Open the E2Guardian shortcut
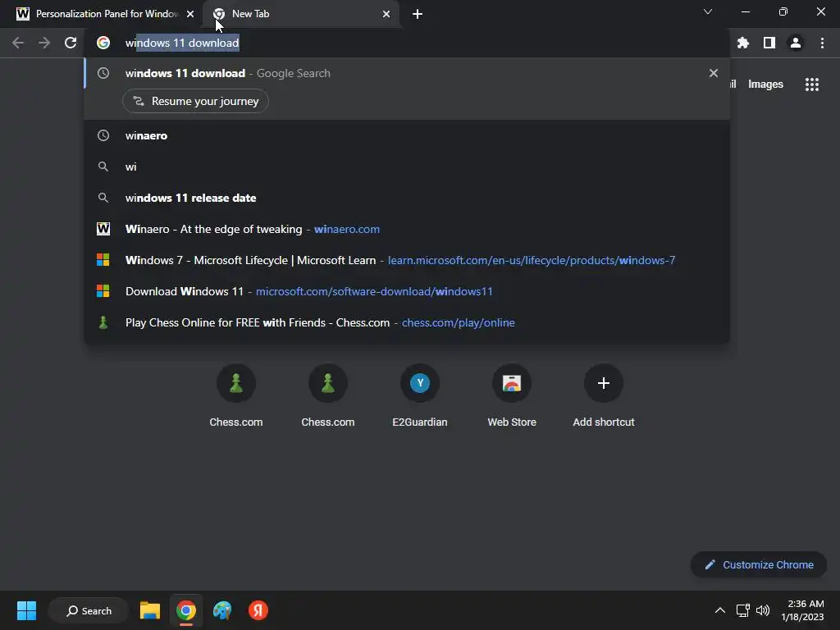 coord(420,395)
